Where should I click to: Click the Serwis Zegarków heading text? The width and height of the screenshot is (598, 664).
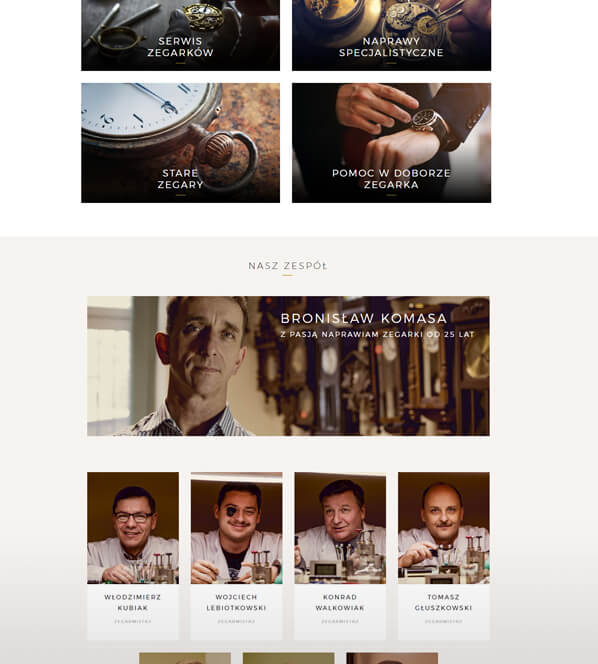tap(180, 47)
